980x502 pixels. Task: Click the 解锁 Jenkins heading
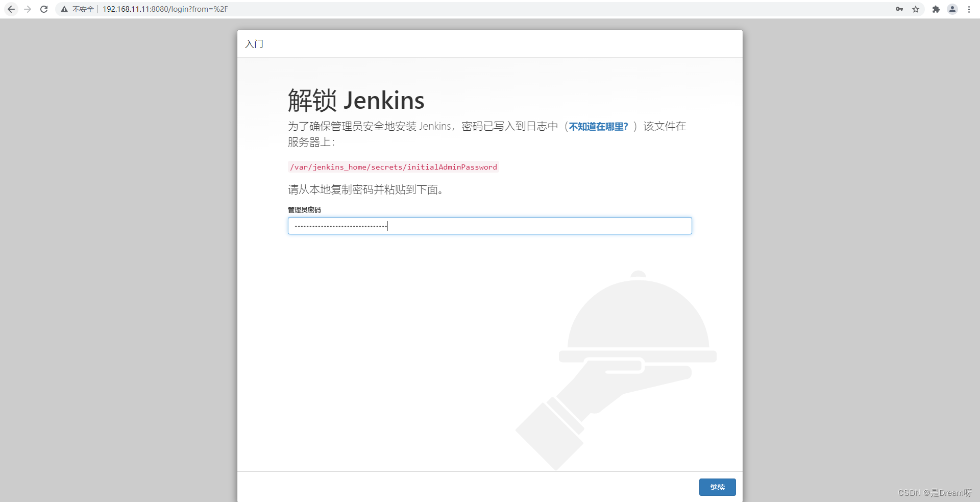[356, 101]
